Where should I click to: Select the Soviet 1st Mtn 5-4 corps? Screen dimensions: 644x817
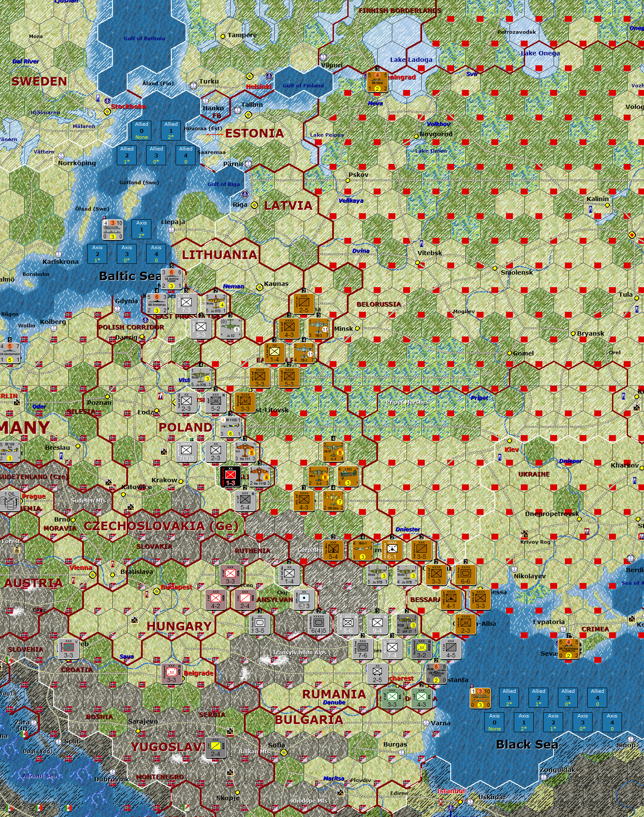(333, 550)
